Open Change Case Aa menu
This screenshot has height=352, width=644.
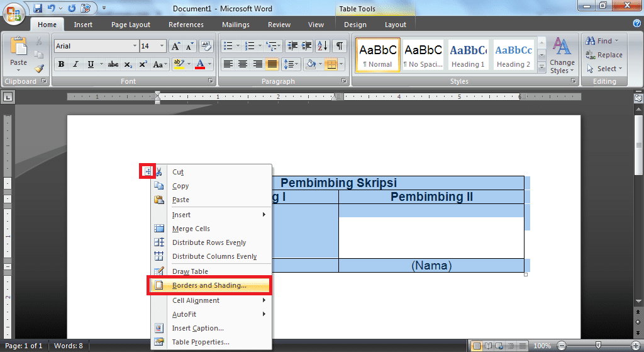pyautogui.click(x=159, y=64)
